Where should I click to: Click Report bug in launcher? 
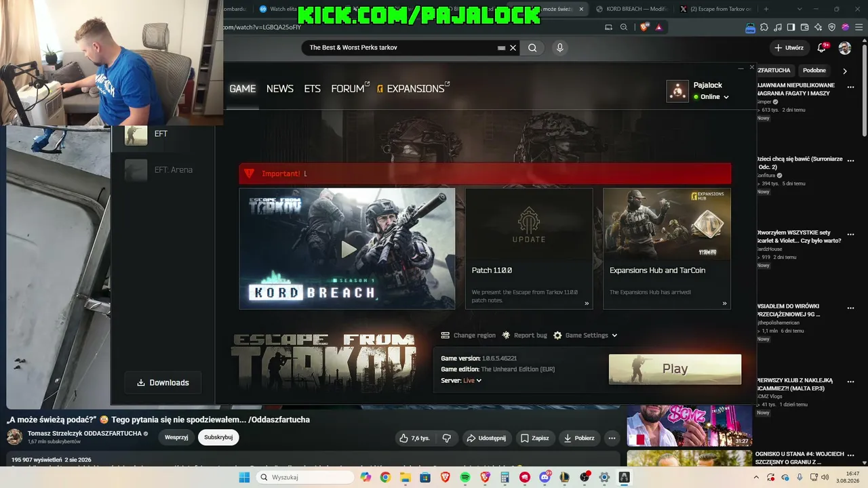[530, 335]
